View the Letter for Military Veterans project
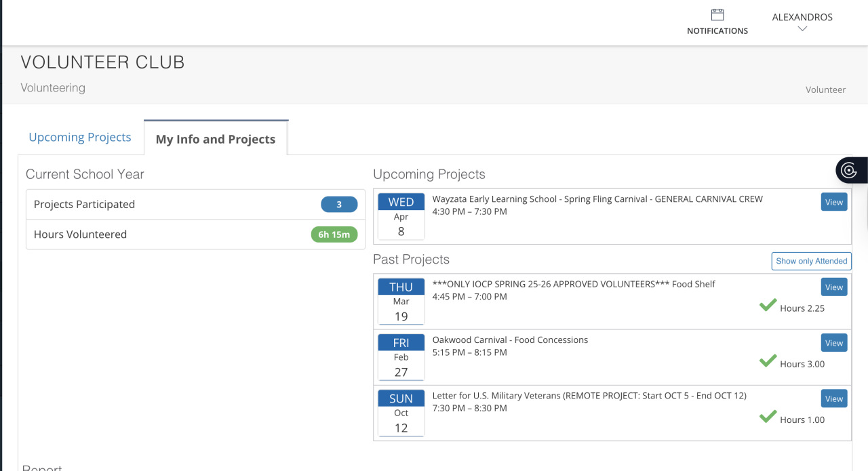This screenshot has height=471, width=868. pos(834,398)
